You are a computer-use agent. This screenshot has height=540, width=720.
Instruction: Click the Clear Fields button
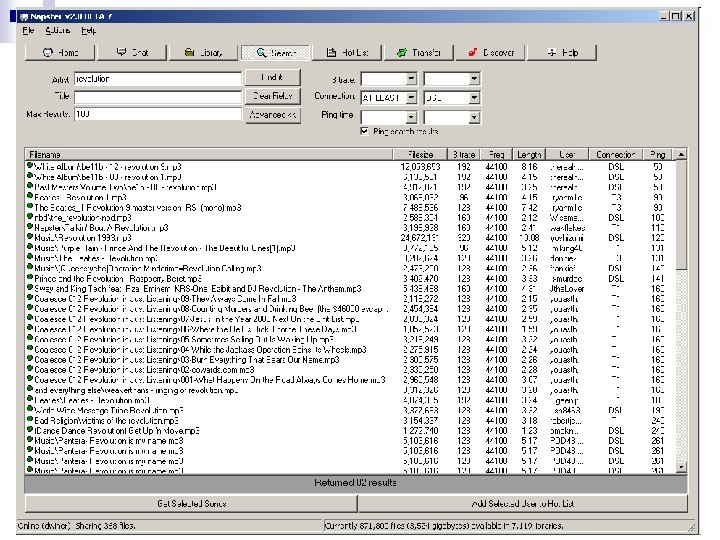pos(273,96)
